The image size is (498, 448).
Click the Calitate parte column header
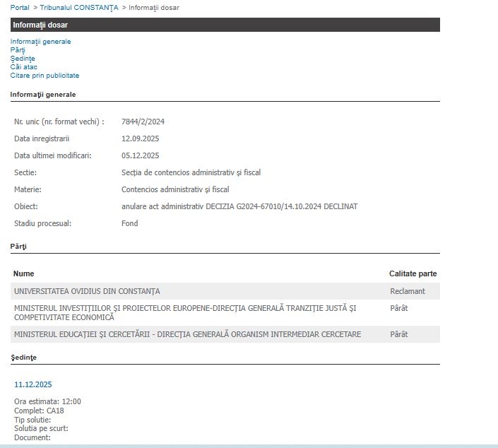(x=413, y=273)
